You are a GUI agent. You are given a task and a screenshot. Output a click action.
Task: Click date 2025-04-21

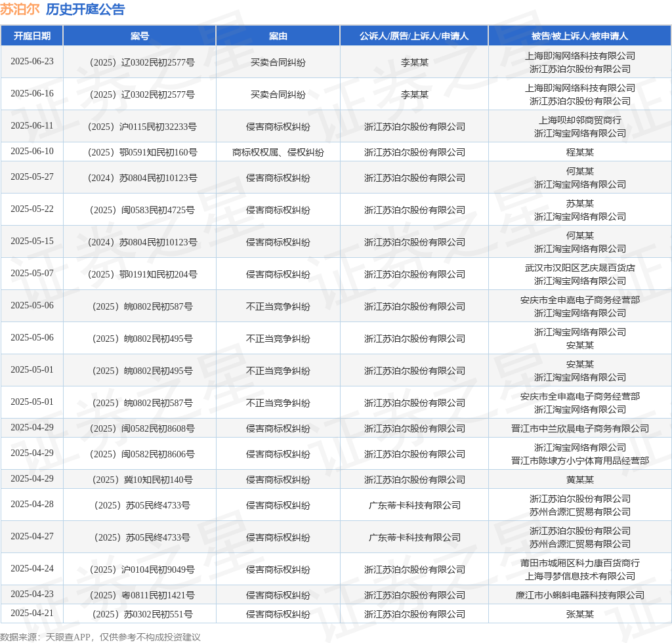(32, 613)
